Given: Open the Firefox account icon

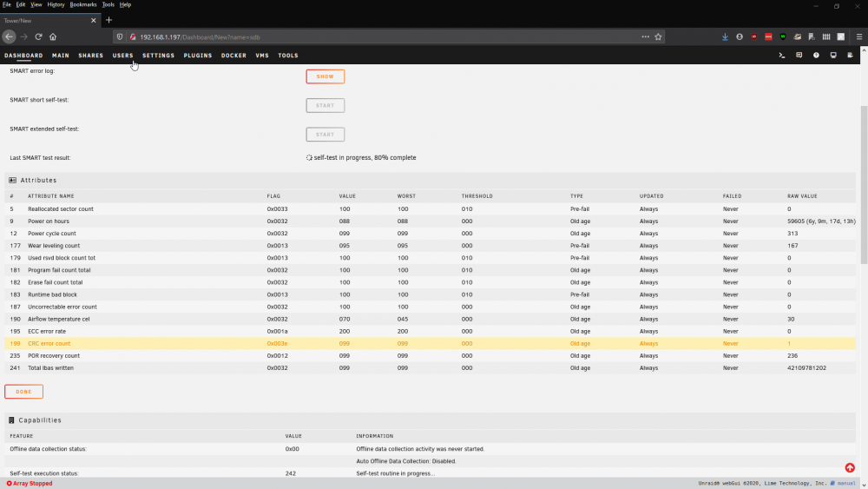Looking at the screenshot, I should pyautogui.click(x=740, y=37).
